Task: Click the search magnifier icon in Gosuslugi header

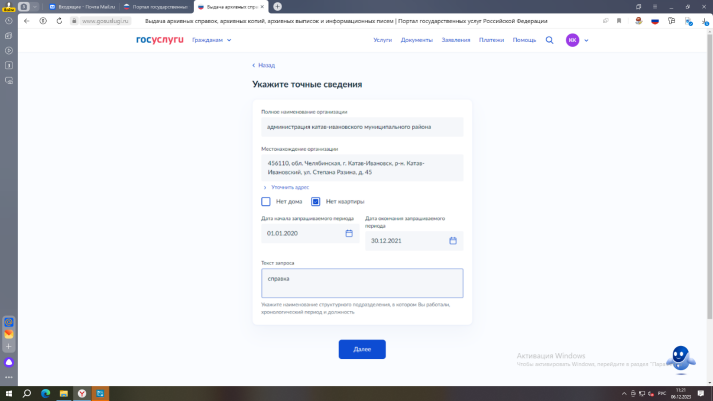Action: (549, 40)
